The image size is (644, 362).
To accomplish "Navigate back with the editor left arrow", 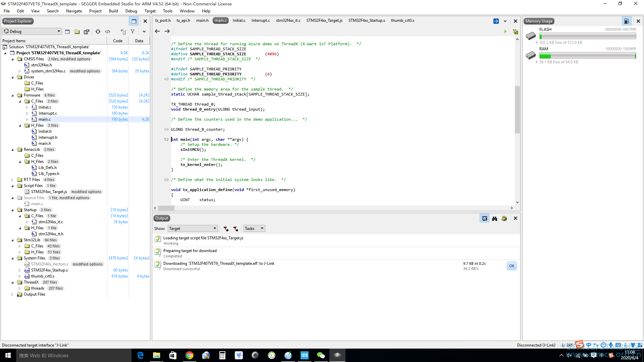I will [157, 31].
